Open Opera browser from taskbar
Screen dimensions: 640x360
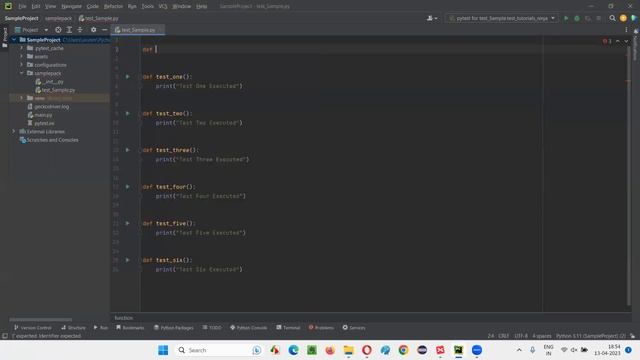tap(367, 350)
